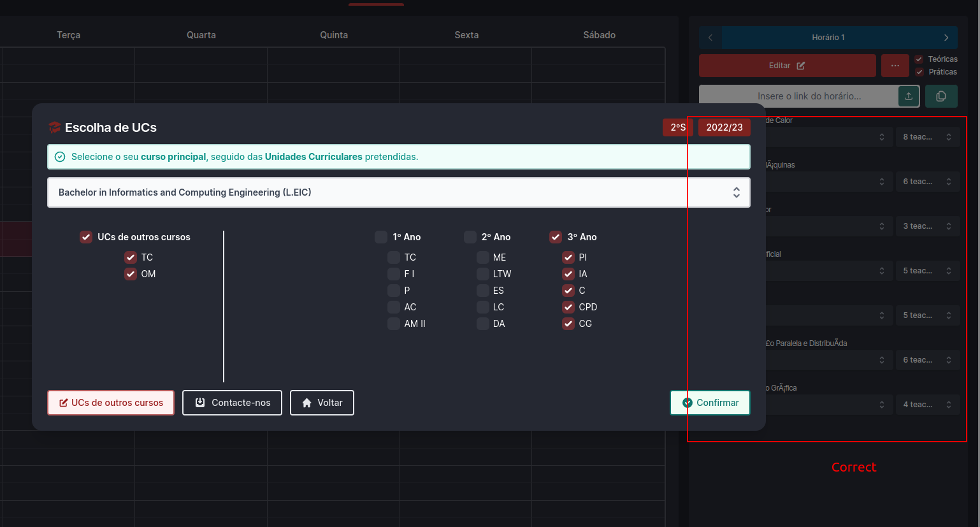Check the P course checkbox

(394, 291)
